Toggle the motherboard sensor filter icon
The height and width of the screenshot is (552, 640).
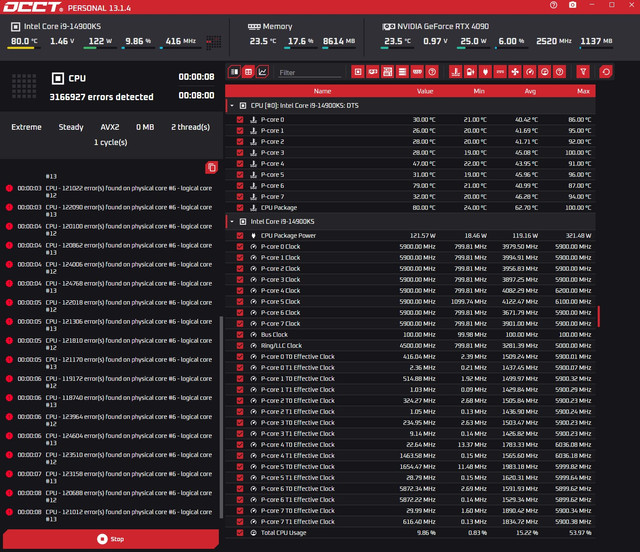[387, 72]
